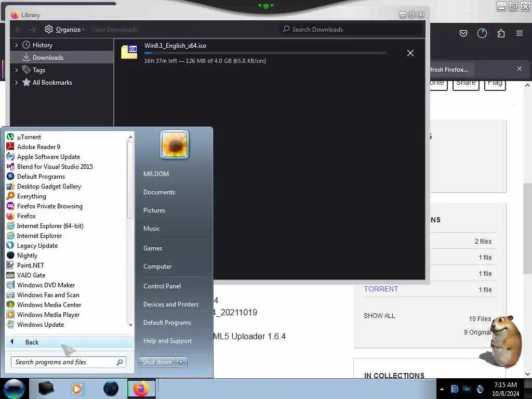The height and width of the screenshot is (399, 532).
Task: Launch Blend for Visual Studio 2015
Action: click(x=55, y=166)
